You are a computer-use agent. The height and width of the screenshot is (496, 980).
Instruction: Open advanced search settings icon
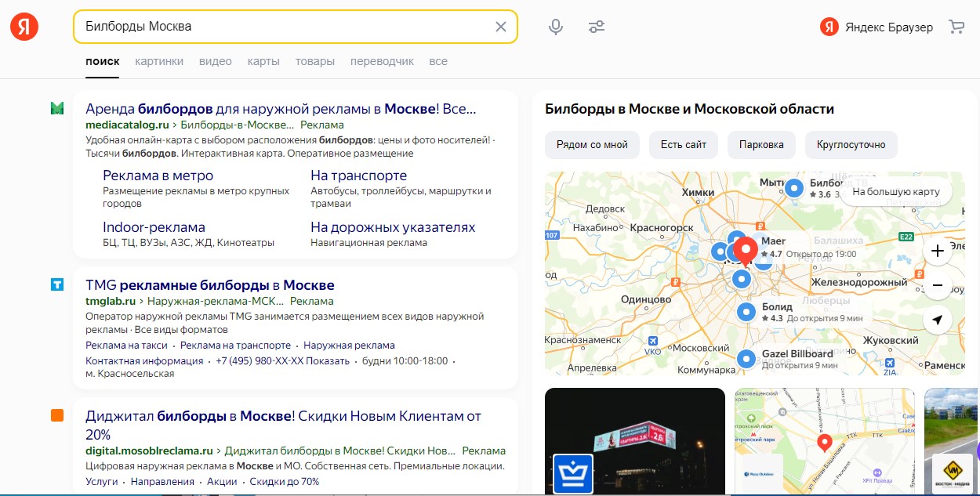pyautogui.click(x=597, y=26)
